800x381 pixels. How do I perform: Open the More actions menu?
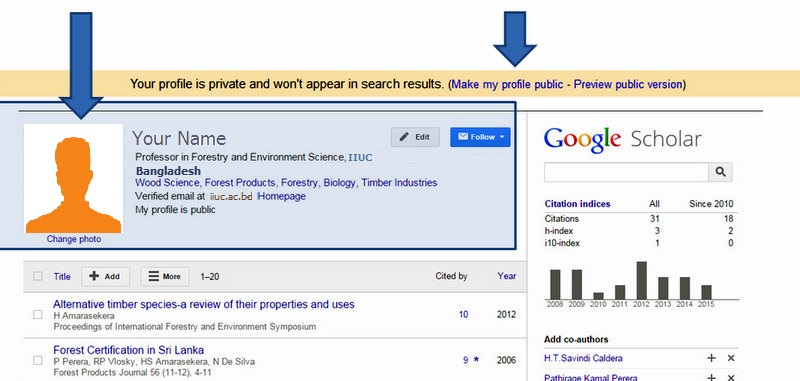point(165,276)
